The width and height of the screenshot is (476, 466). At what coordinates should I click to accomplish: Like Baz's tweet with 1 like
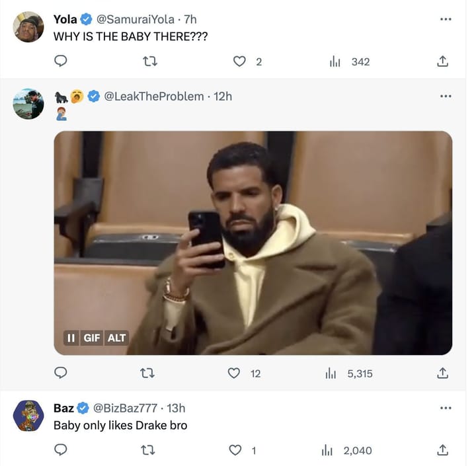pyautogui.click(x=234, y=450)
